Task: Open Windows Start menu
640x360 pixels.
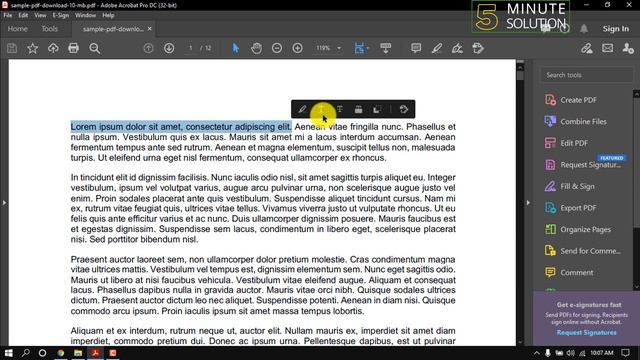Action: pos(8,353)
